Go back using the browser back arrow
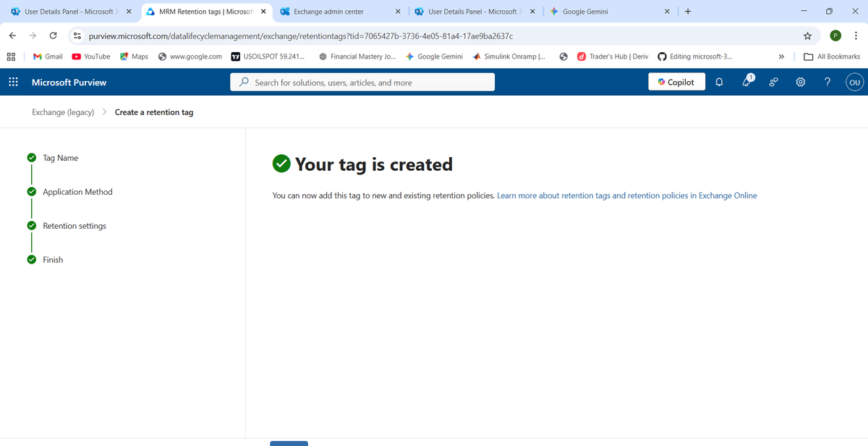The height and width of the screenshot is (446, 868). (12, 35)
